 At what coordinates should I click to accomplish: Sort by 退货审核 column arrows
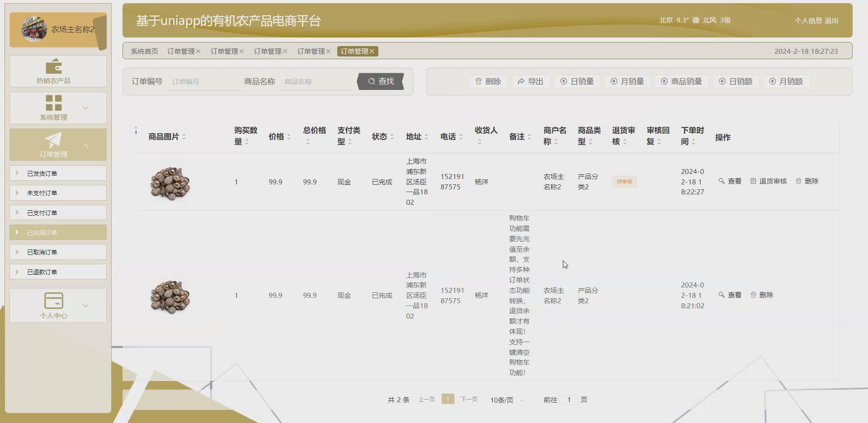(625, 142)
